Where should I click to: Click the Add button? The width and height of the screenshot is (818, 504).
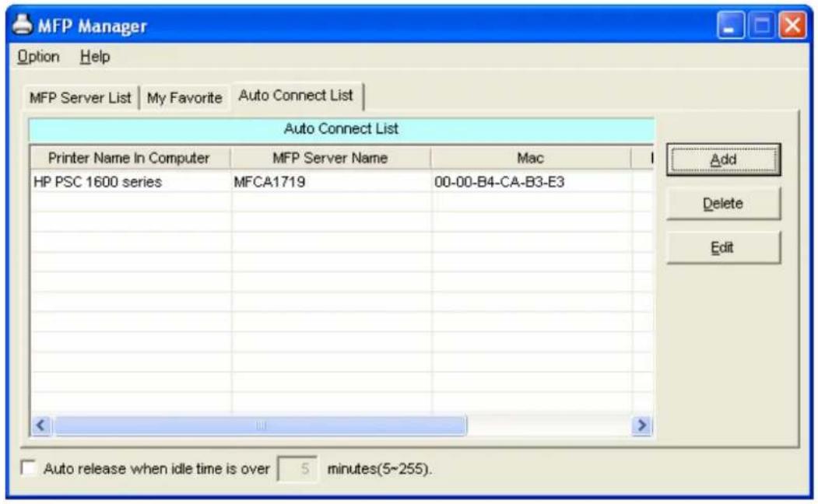723,159
